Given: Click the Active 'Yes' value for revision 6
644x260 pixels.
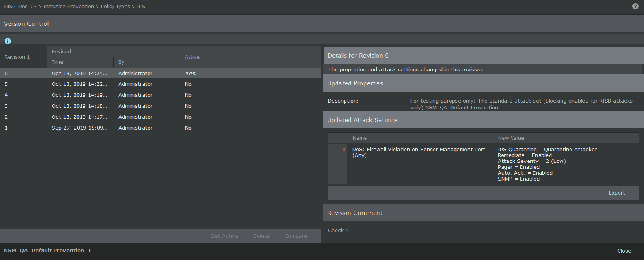Looking at the screenshot, I should [190, 73].
